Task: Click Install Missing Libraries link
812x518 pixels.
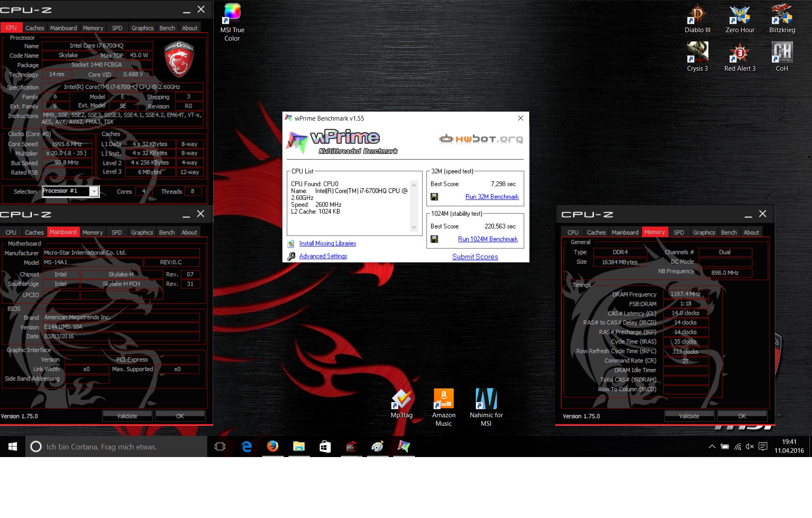Action: [328, 243]
